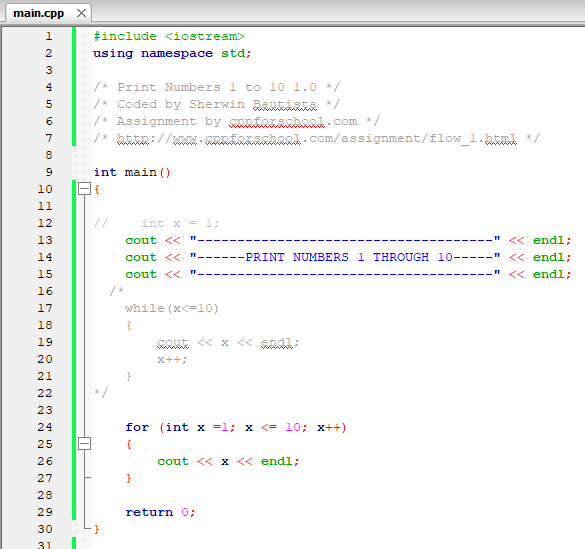Click 'x <= 10;' condition in for loop
585x549 pixels.
point(276,427)
